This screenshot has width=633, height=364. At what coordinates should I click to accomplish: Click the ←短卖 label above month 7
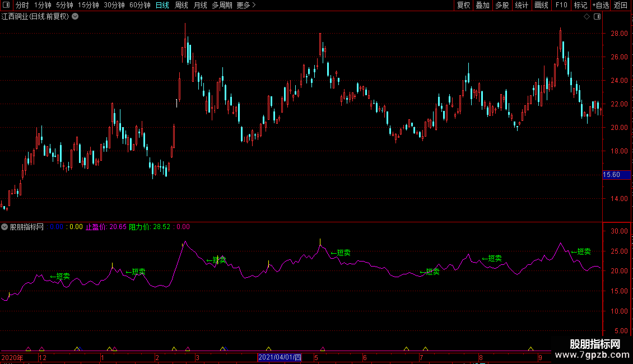coord(430,272)
